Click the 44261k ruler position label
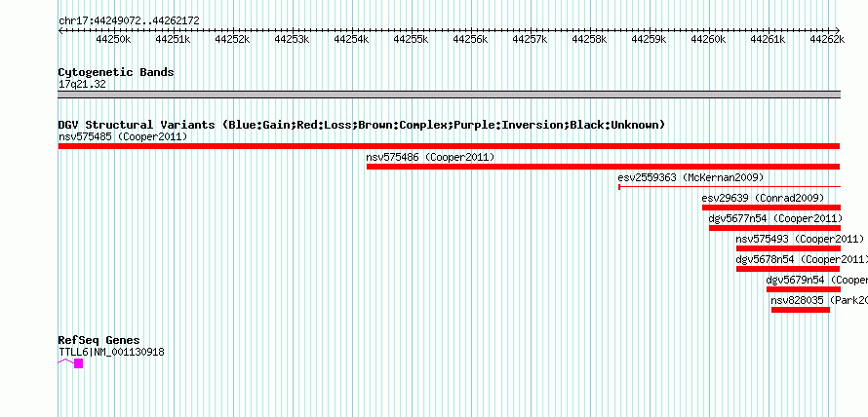868x417 pixels. pos(768,40)
